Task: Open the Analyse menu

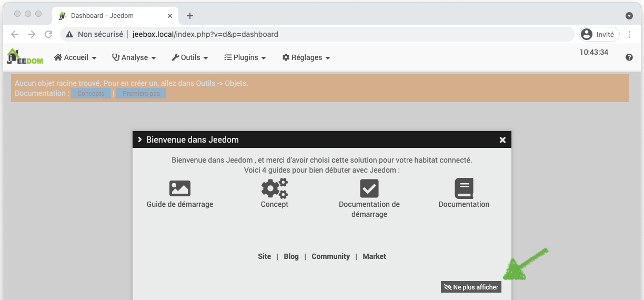Action: [x=134, y=57]
